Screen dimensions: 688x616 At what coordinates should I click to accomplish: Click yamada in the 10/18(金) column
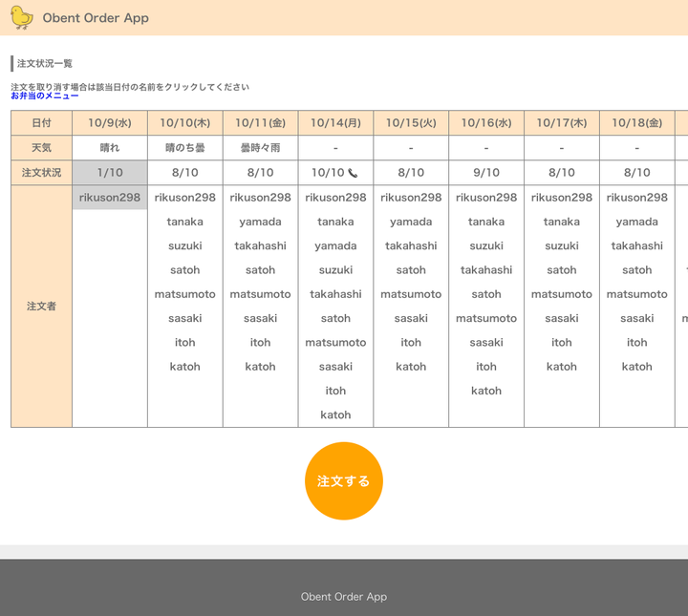click(x=637, y=222)
